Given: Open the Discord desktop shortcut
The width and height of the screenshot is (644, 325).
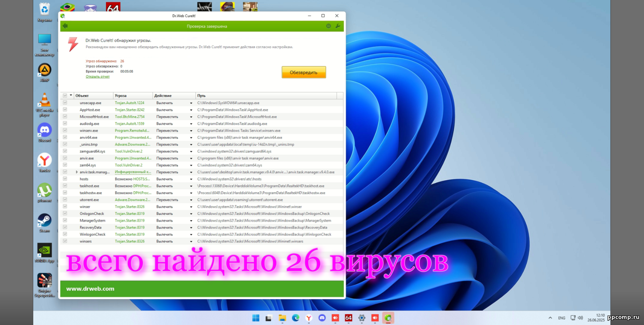Looking at the screenshot, I should coord(44,132).
